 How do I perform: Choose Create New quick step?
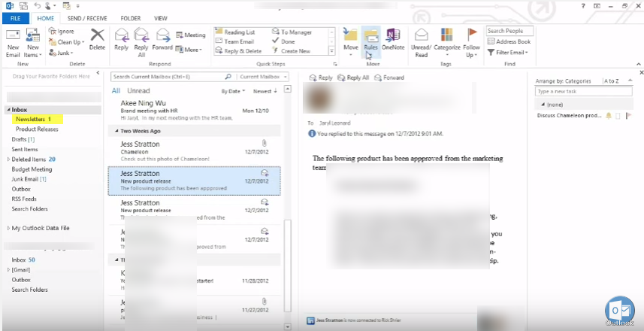point(292,51)
